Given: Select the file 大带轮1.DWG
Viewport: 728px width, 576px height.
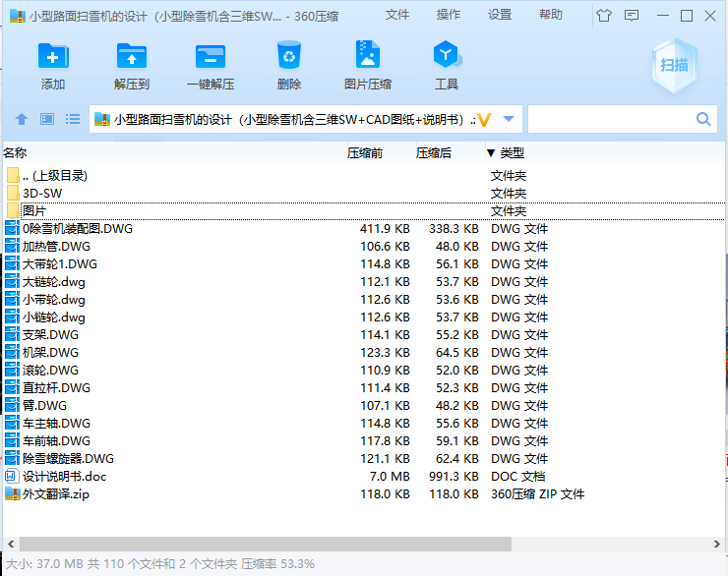Looking at the screenshot, I should click(x=60, y=263).
